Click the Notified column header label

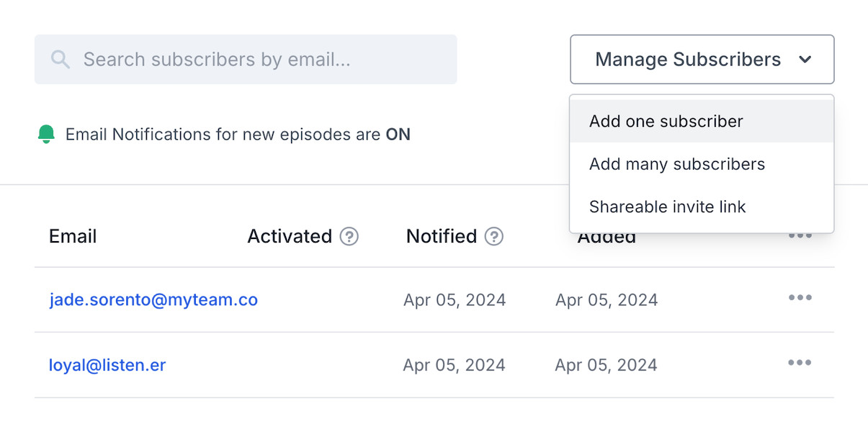[x=442, y=236]
